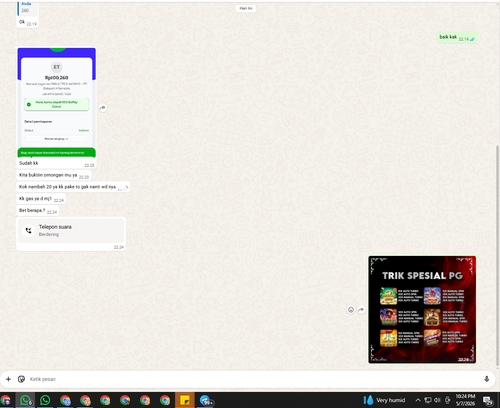This screenshot has height=408, width=500.
Task: Open the payment receipt screenshot thumbnail
Action: [57, 103]
